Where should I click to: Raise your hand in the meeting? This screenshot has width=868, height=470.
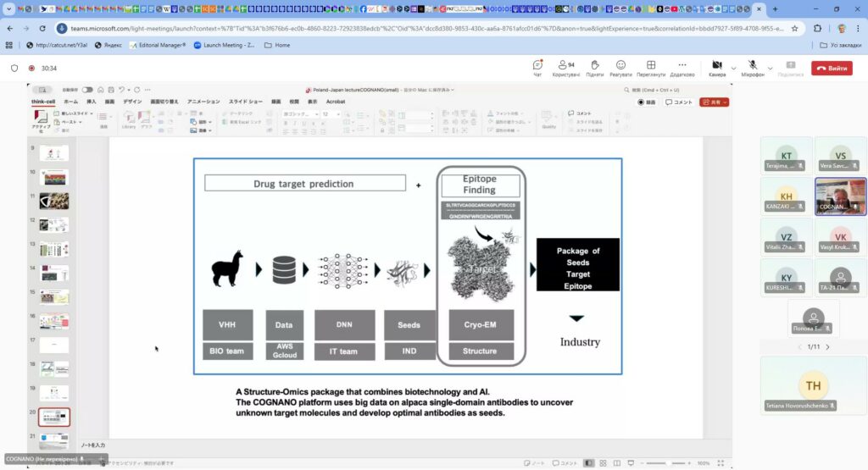coord(594,68)
